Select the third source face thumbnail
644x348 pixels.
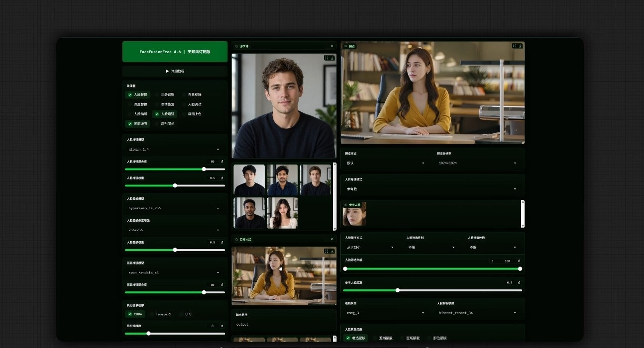pyautogui.click(x=315, y=180)
